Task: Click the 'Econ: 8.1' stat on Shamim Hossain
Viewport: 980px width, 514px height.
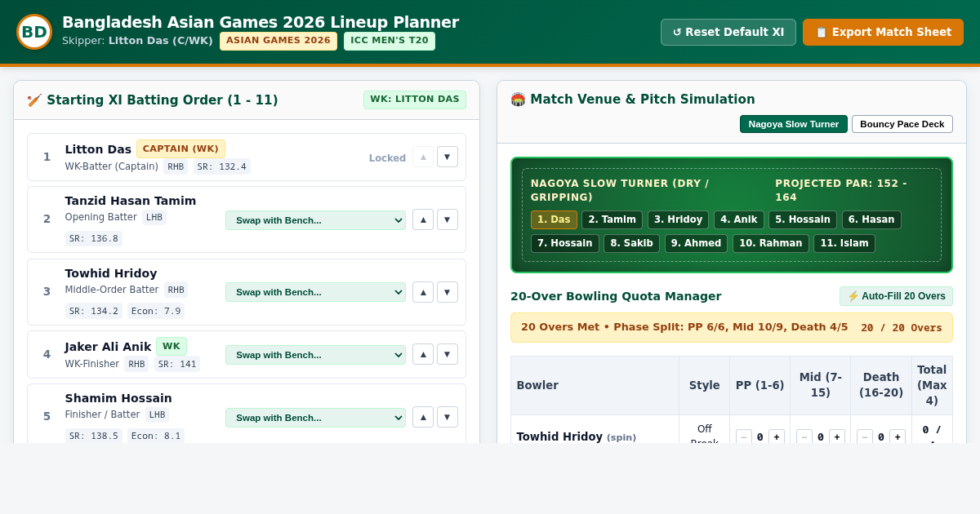Action: (156, 436)
